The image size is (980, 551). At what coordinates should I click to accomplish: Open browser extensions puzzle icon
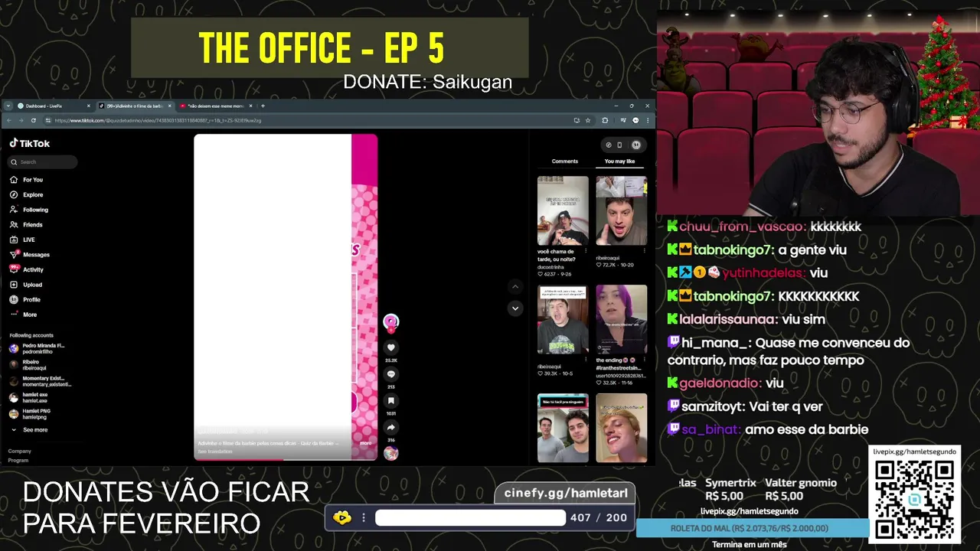[x=605, y=120]
